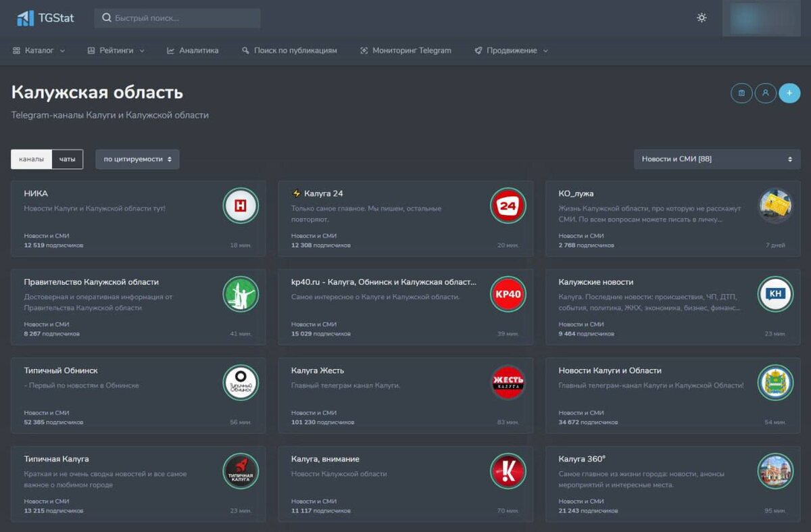Open Типичный Обнинск channel avatar
The width and height of the screenshot is (811, 532).
[x=241, y=383]
